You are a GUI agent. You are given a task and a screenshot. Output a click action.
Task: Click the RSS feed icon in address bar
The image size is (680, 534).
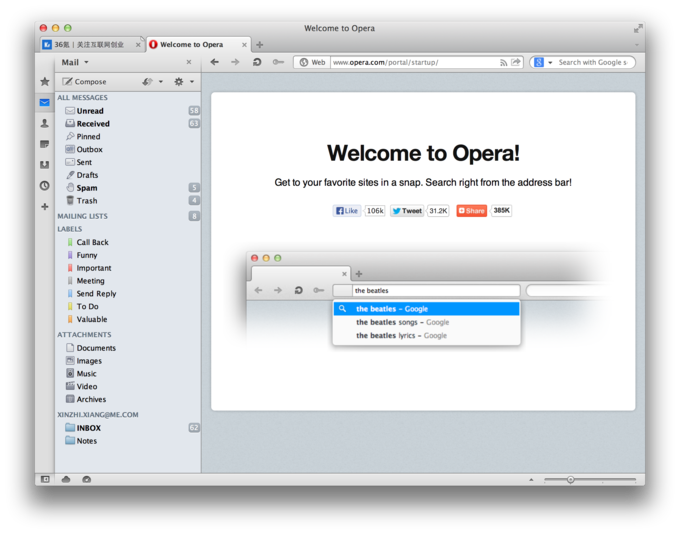click(x=503, y=62)
